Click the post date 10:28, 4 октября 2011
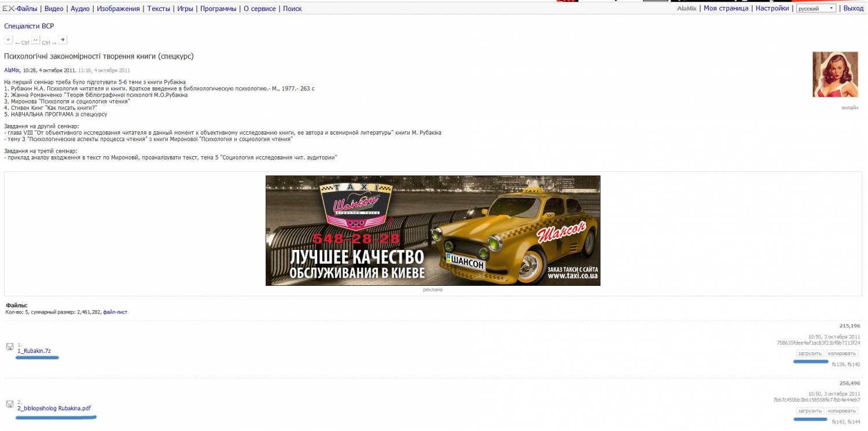The image size is (868, 431). pyautogui.click(x=49, y=70)
